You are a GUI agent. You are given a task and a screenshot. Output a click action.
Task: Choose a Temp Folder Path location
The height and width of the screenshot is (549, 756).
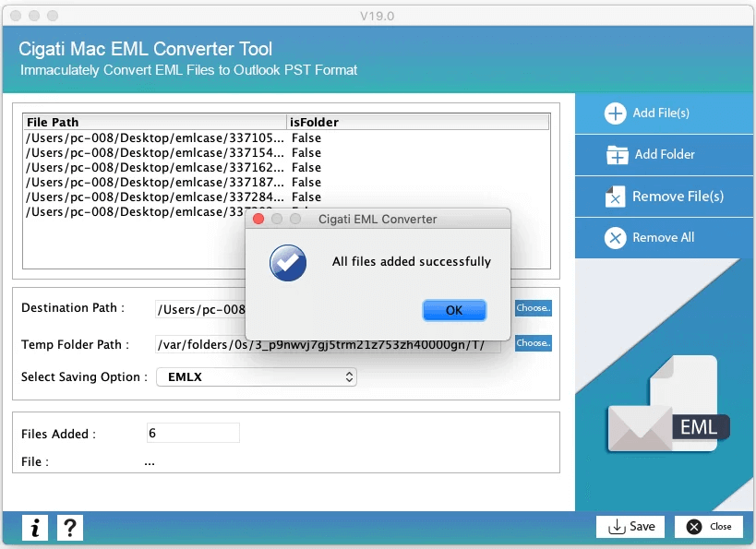[533, 343]
